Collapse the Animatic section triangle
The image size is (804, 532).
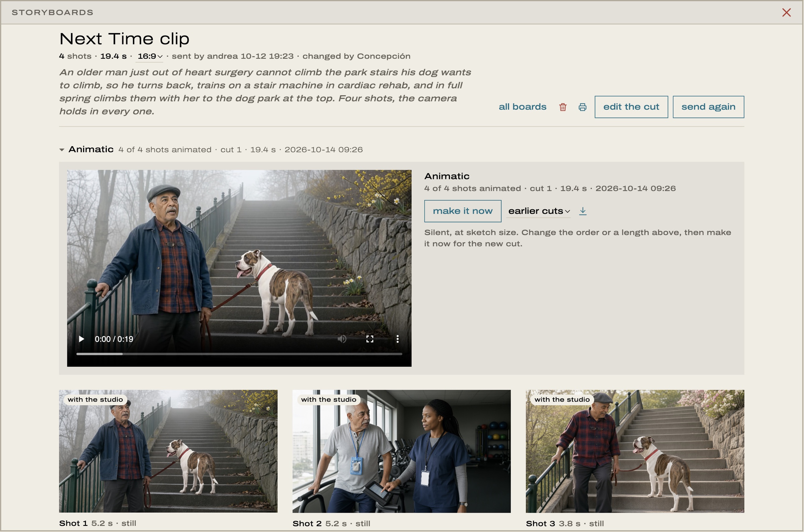pyautogui.click(x=62, y=150)
